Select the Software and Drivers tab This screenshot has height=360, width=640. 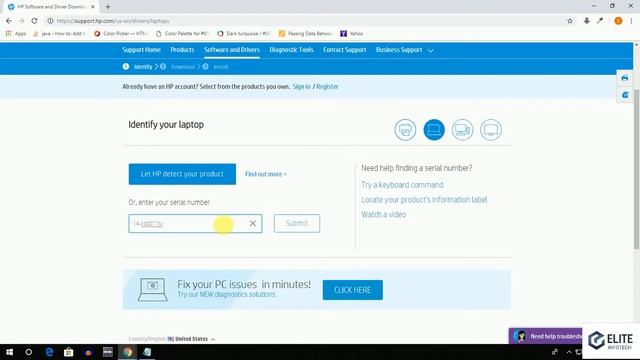[x=232, y=50]
